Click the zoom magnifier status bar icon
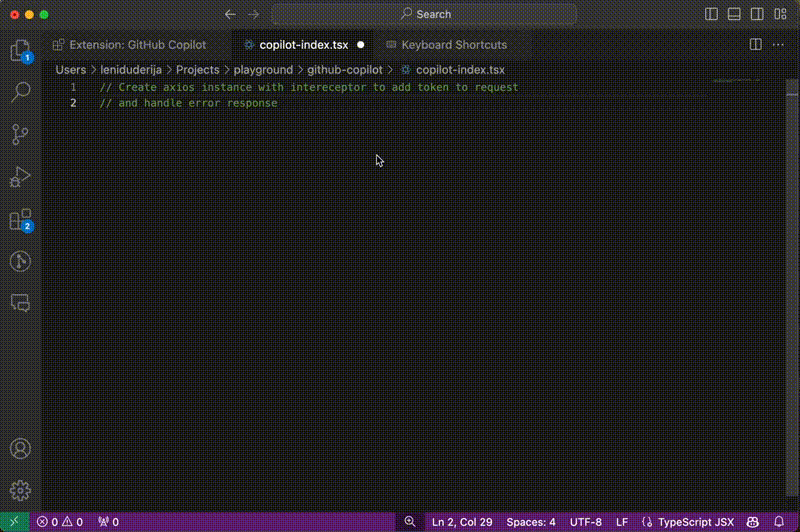This screenshot has height=532, width=800. (410, 522)
